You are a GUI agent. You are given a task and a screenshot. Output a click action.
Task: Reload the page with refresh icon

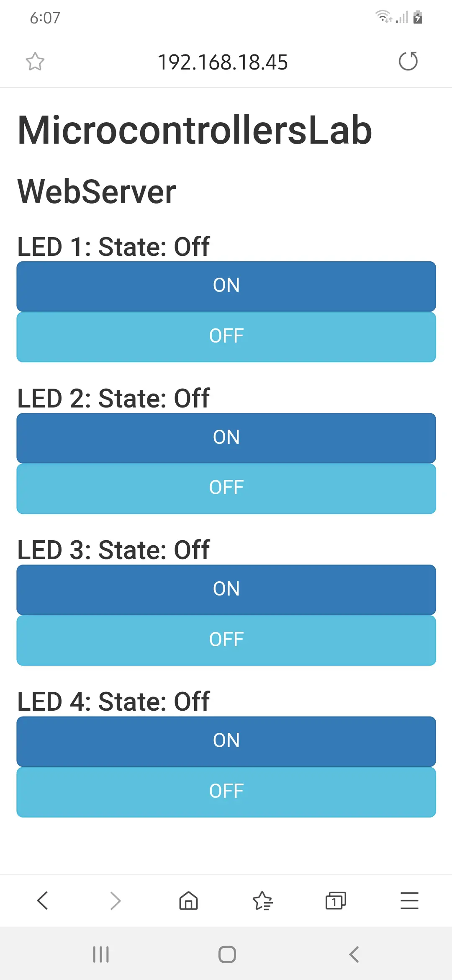408,62
